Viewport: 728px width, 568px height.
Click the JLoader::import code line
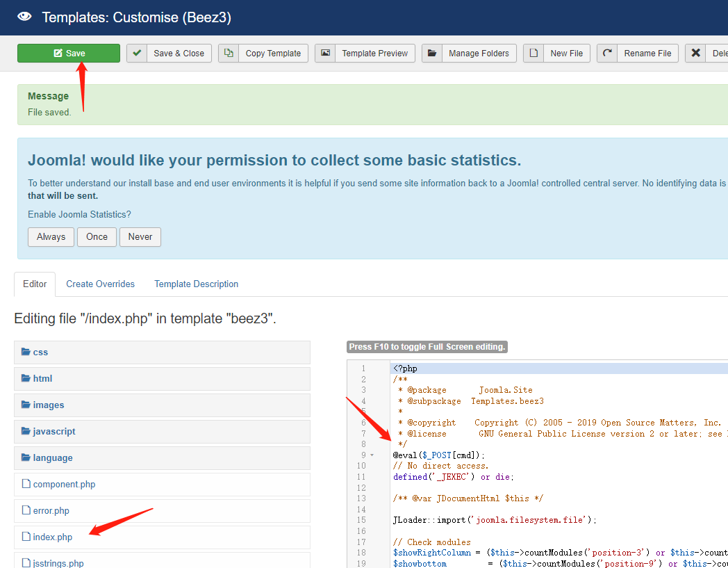coord(495,520)
